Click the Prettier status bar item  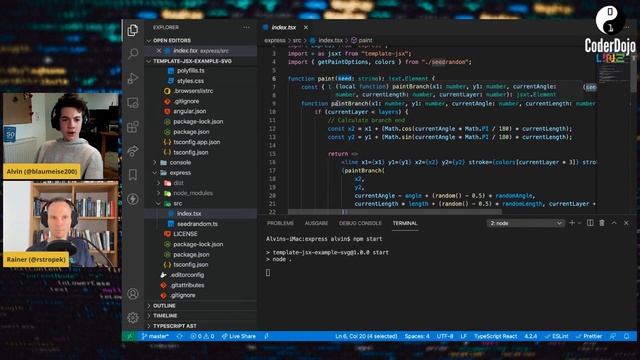point(589,336)
